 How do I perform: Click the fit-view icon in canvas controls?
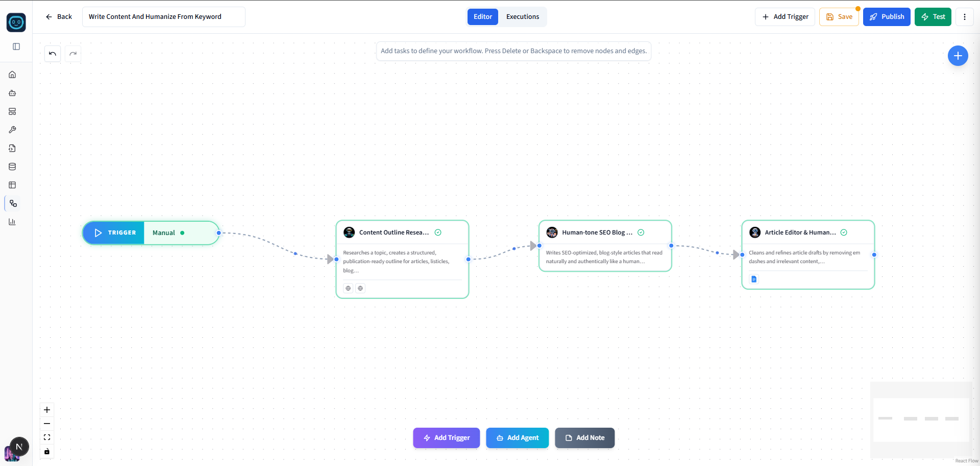(47, 437)
